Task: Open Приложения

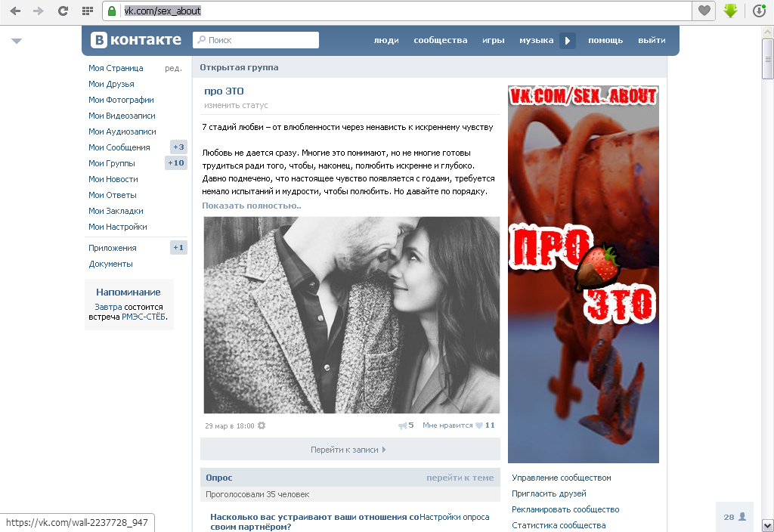Action: [x=113, y=248]
